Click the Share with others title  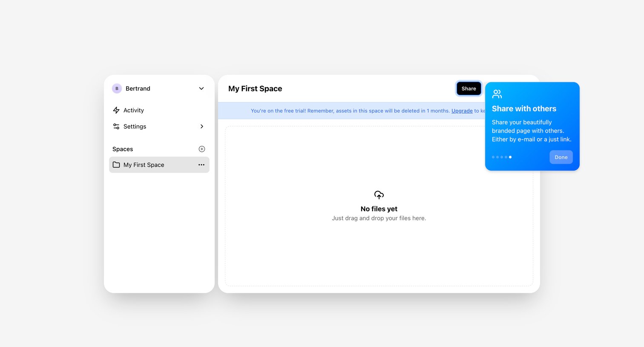(x=524, y=109)
